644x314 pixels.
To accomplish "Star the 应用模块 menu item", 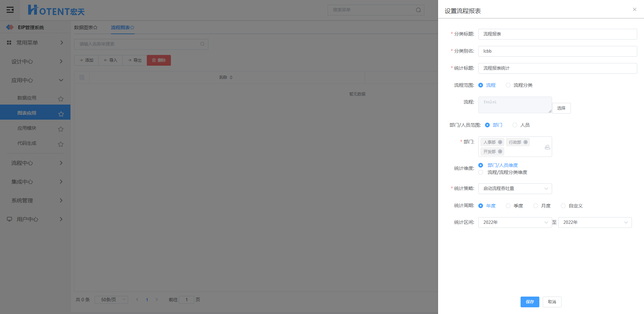I will tap(61, 129).
